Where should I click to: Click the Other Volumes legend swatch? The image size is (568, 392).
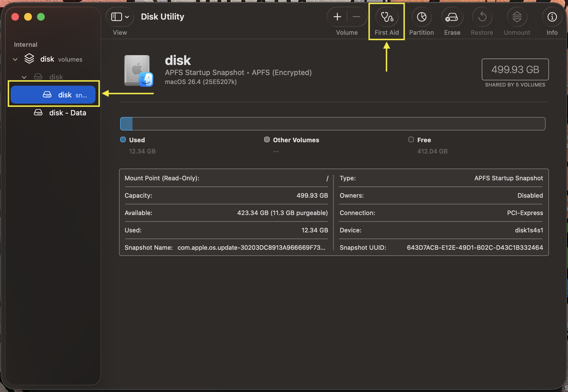pyautogui.click(x=267, y=140)
